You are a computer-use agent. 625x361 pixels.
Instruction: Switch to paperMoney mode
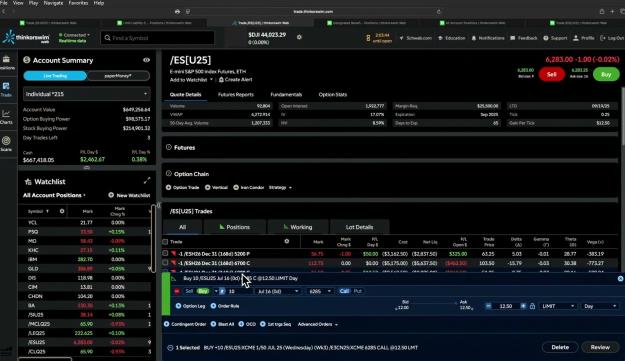(118, 76)
